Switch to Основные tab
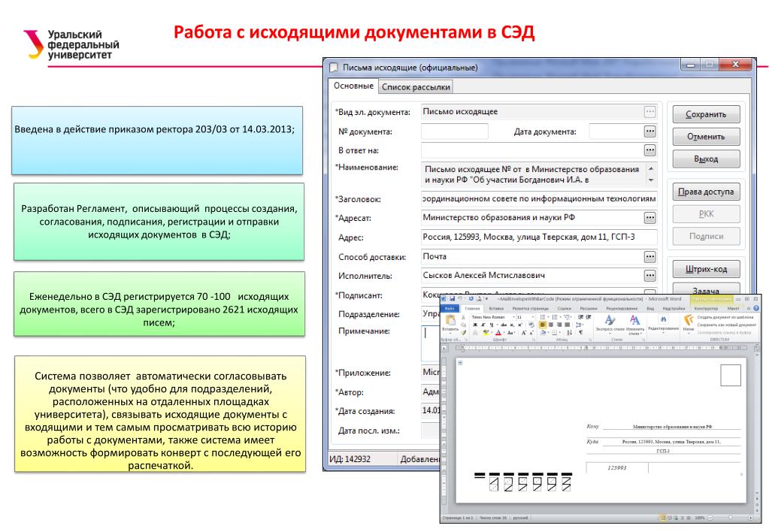769x532 pixels. click(x=353, y=86)
